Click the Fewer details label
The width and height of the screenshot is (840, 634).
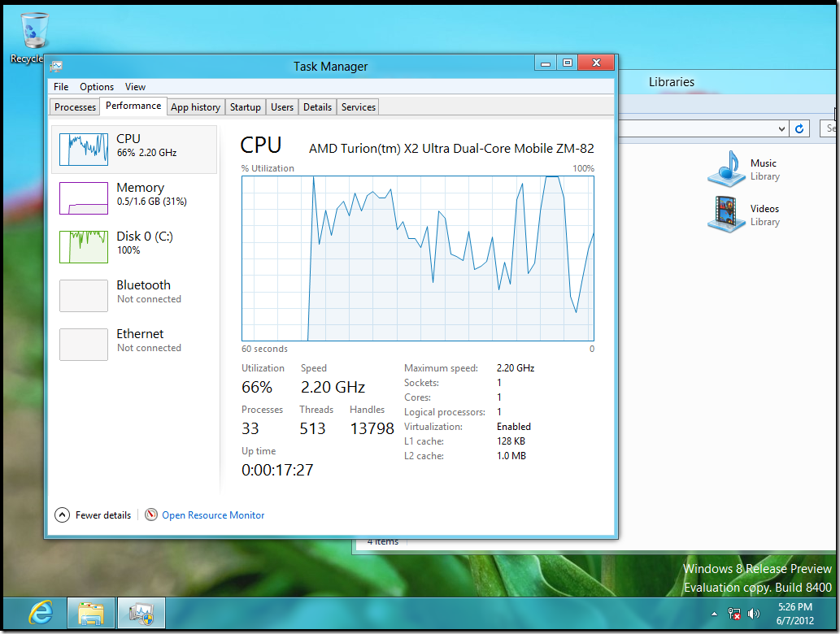(x=102, y=515)
